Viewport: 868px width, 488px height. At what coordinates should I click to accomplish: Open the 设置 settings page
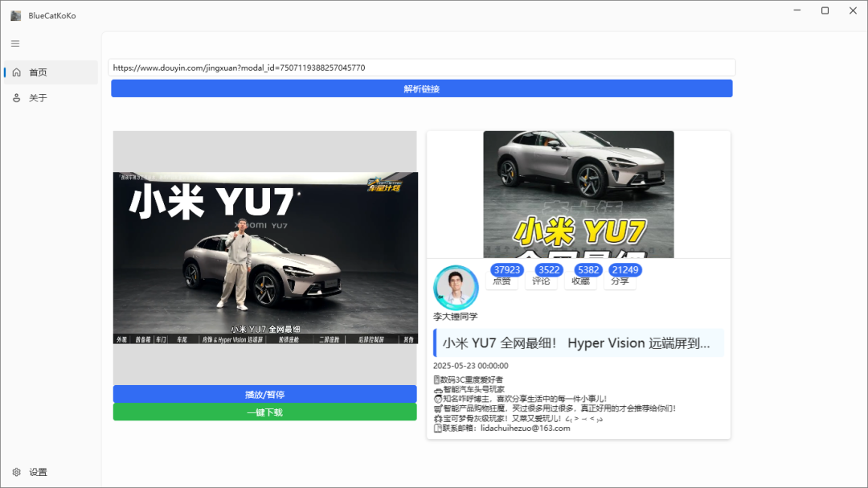click(51, 472)
